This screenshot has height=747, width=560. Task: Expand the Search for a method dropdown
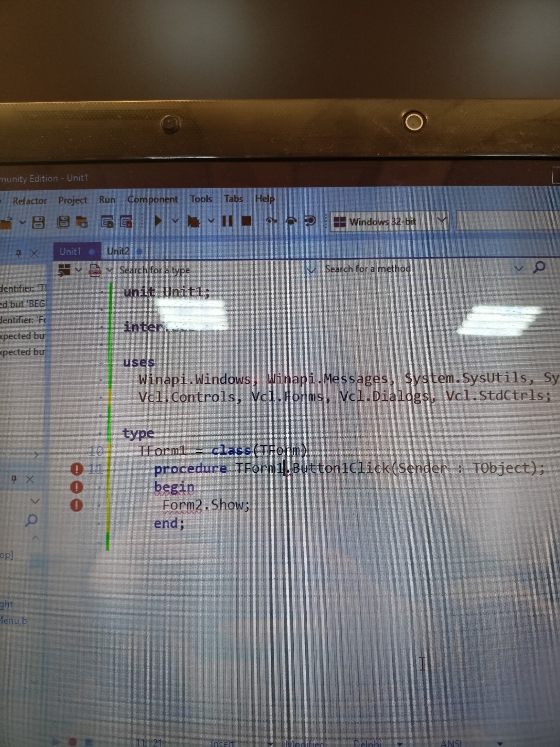(x=518, y=268)
